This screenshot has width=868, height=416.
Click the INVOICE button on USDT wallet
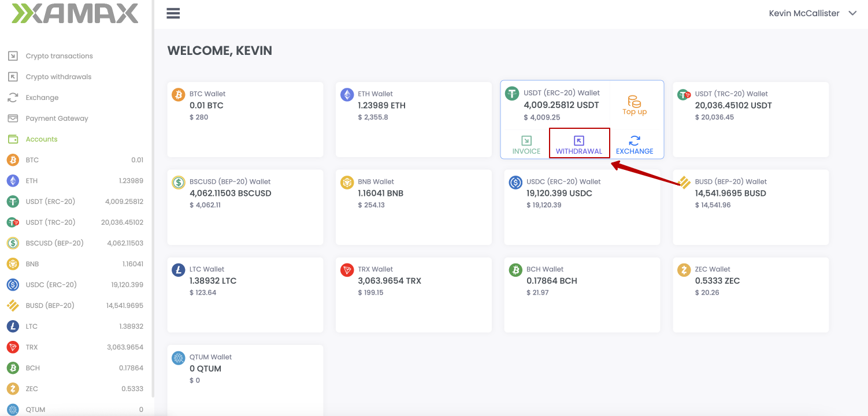[x=526, y=146]
